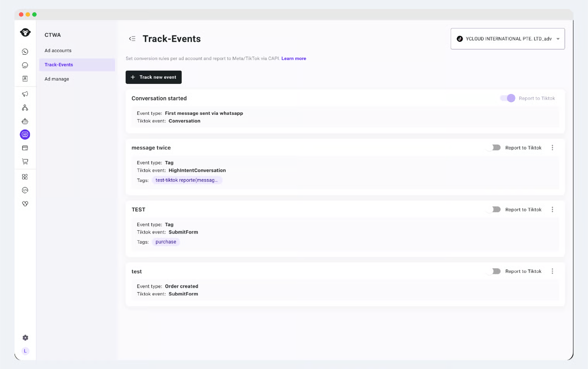Open more options for message twice event
The image size is (588, 369).
click(x=552, y=148)
